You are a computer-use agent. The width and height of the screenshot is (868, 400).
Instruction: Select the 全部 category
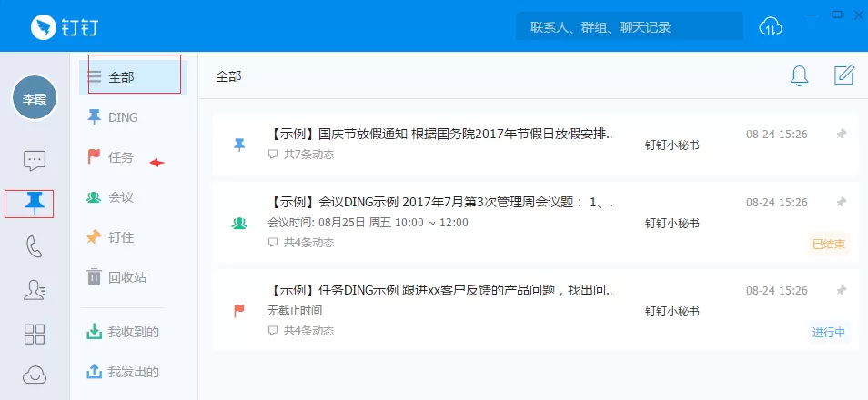point(134,77)
